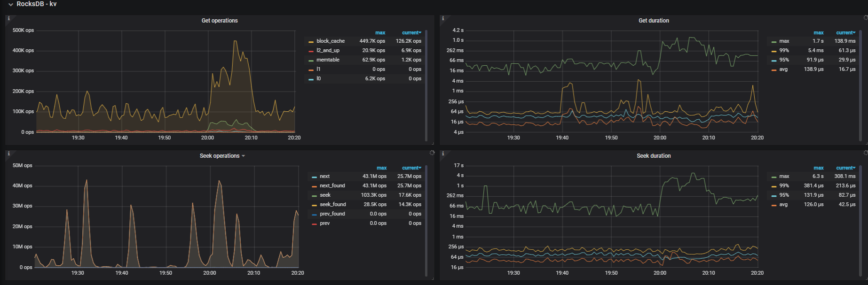Open the Get duration panel title menu
Image resolution: width=868 pixels, height=285 pixels.
(653, 21)
